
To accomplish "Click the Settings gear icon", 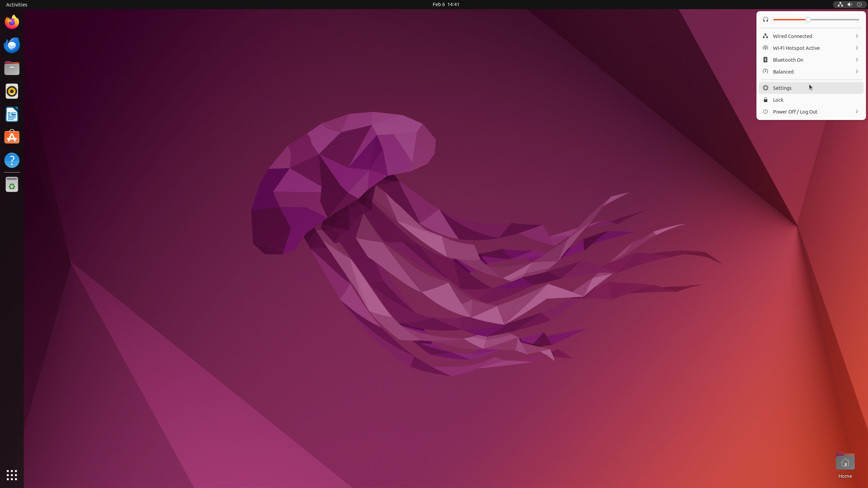I will [765, 88].
